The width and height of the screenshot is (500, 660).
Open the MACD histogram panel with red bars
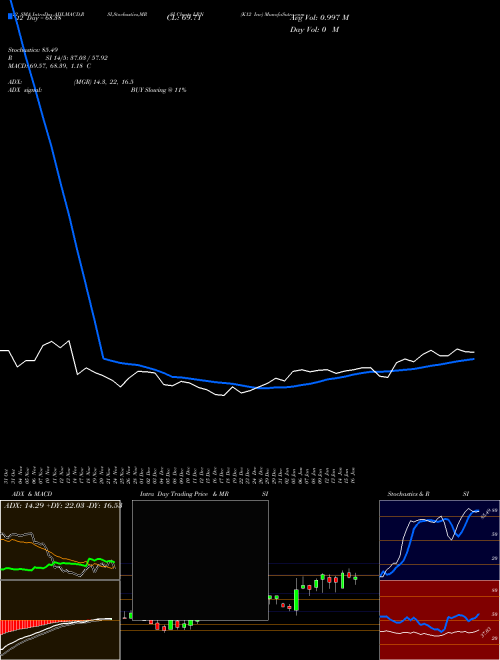[x=60, y=620]
